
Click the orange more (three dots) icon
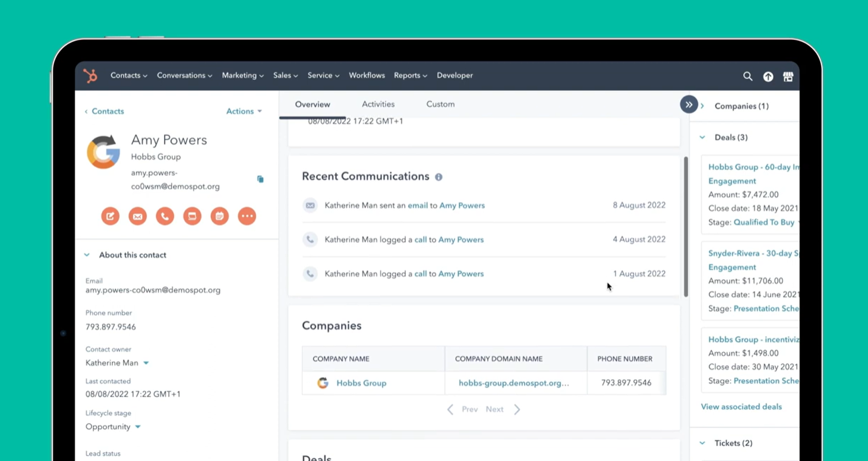[247, 216]
